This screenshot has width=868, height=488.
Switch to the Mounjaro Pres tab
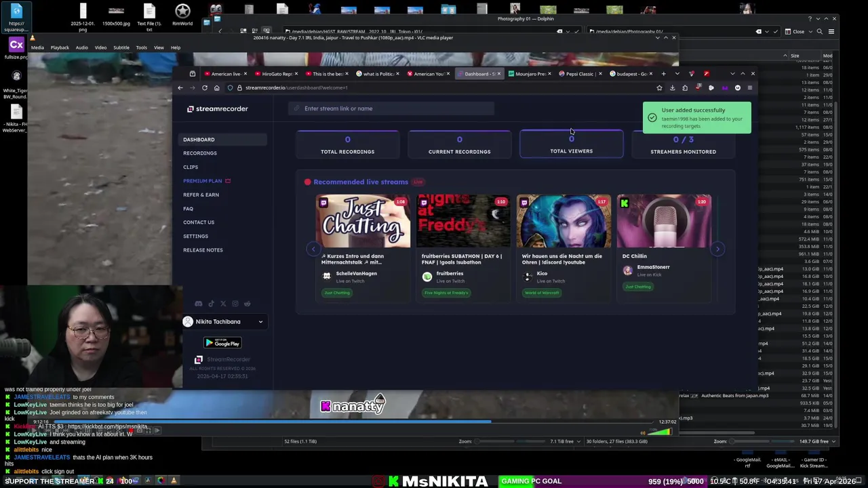pos(530,73)
